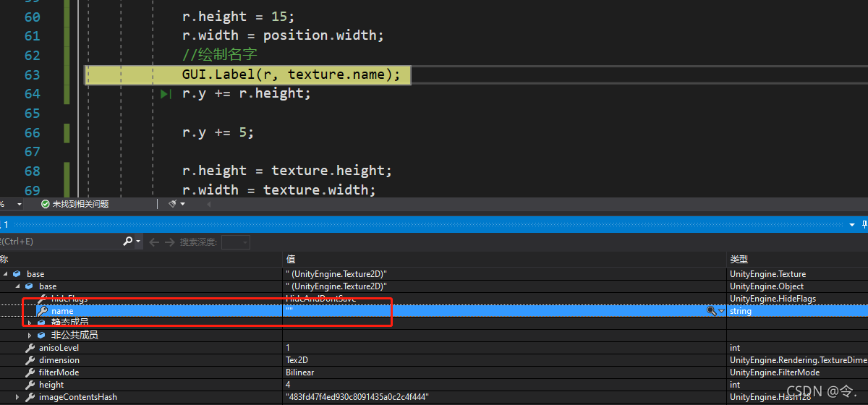Click code line "r.width = texture.width;"

click(x=278, y=189)
